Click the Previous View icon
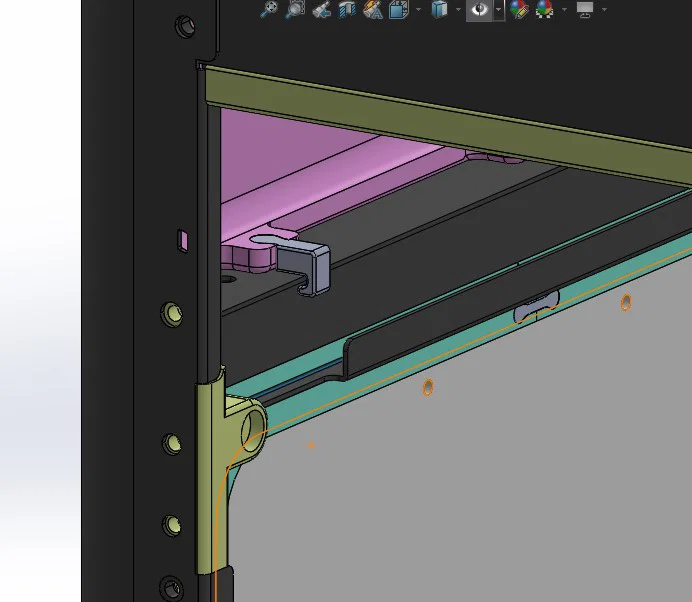 coord(322,9)
